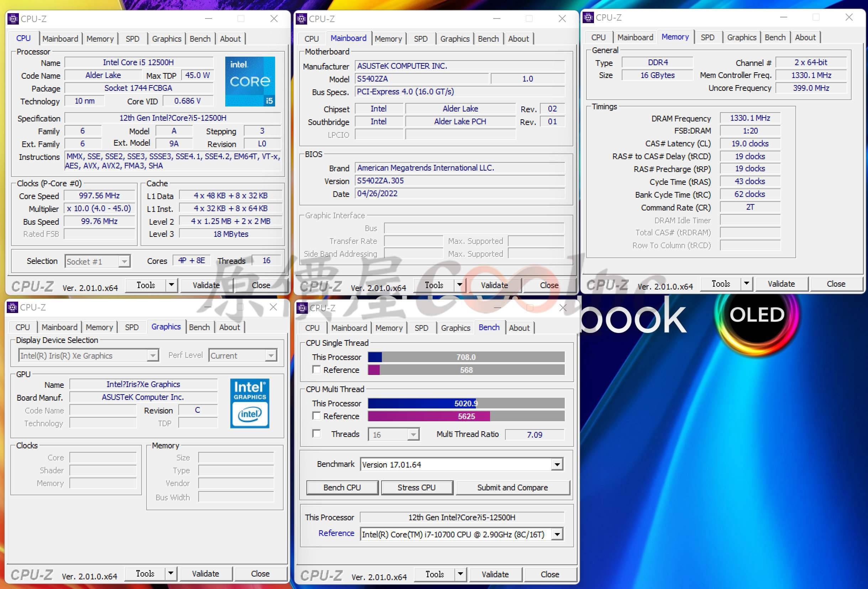868x589 pixels.
Task: Switch to CPU tab in Bench window
Action: tap(312, 328)
